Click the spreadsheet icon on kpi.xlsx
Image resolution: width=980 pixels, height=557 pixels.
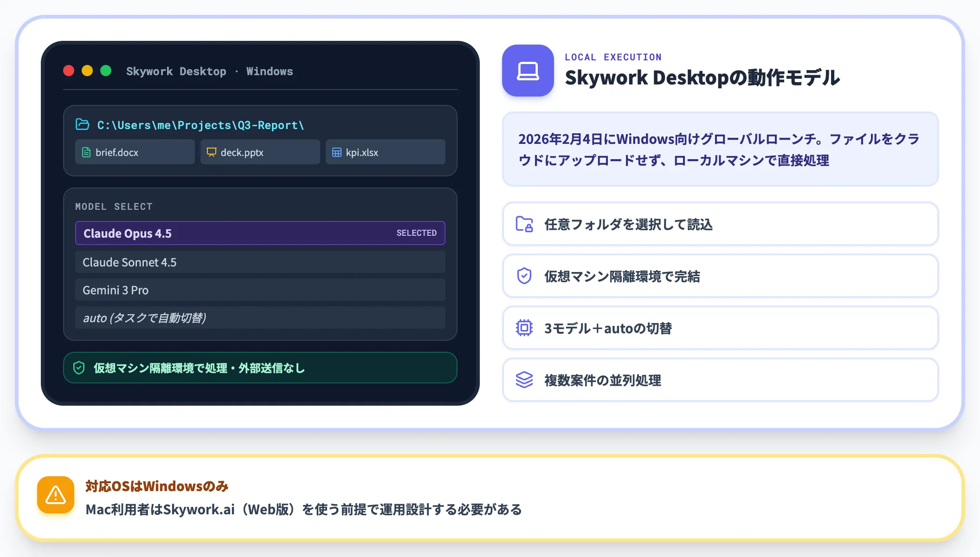click(x=337, y=152)
